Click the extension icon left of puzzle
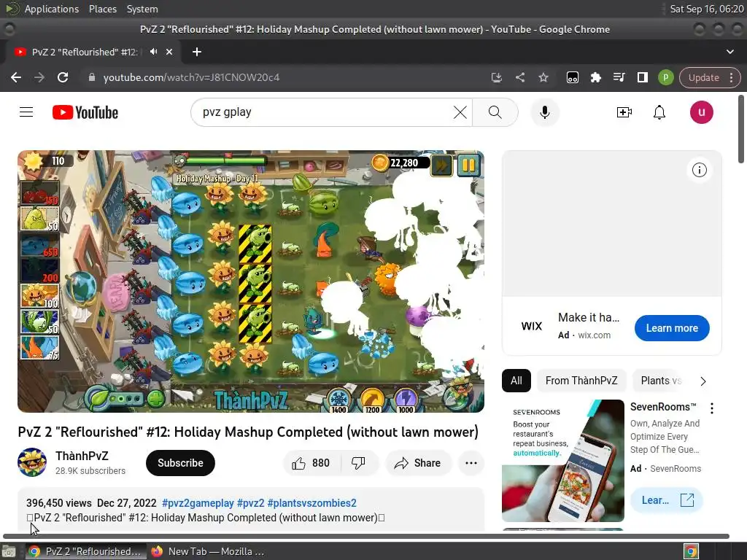This screenshot has height=560, width=747. click(x=572, y=77)
